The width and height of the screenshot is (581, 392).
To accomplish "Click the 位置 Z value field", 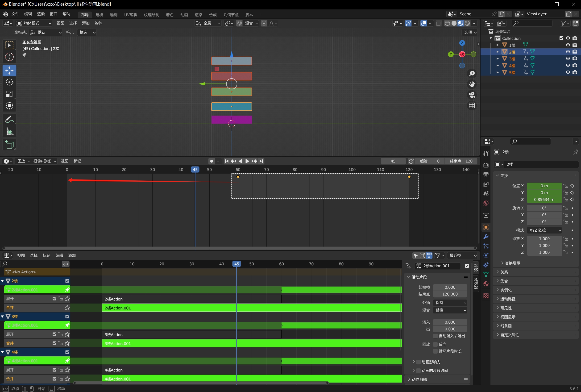I will 544,200.
